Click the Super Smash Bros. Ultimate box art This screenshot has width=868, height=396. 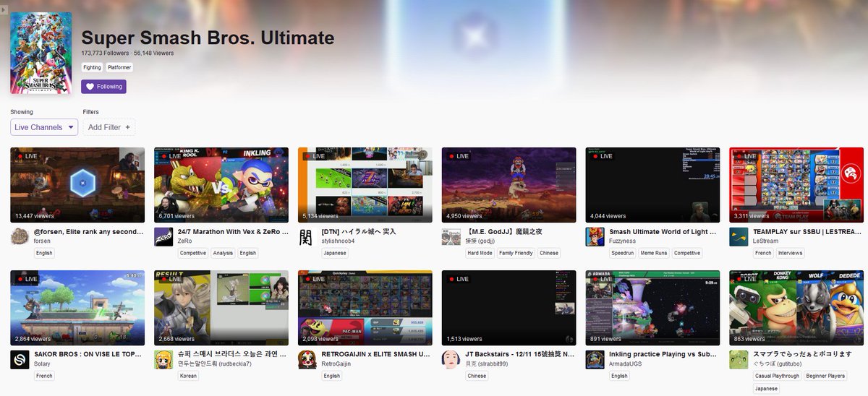coord(41,53)
